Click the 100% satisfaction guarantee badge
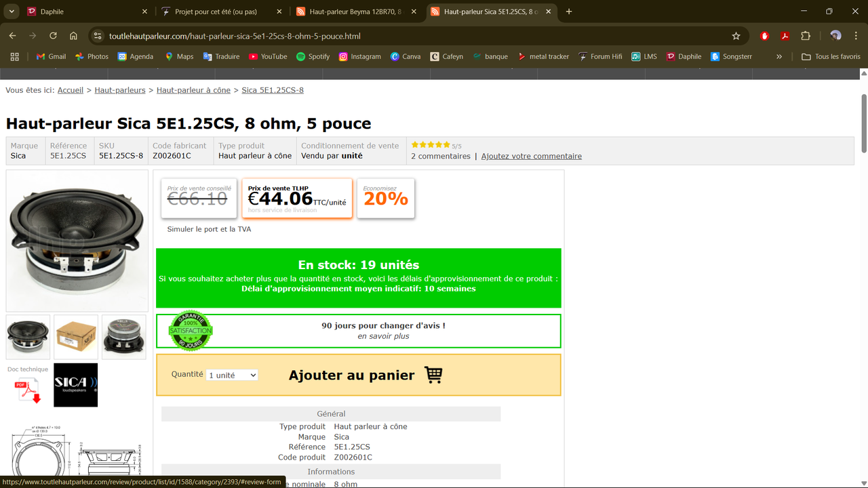Image resolution: width=868 pixels, height=488 pixels. 190,331
